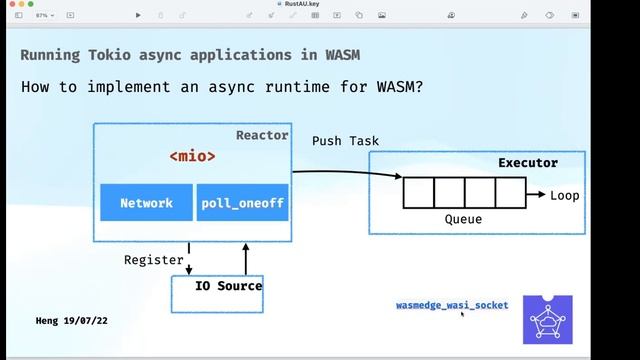Open the 87% zoom dropdown
The image size is (640, 360).
44,16
